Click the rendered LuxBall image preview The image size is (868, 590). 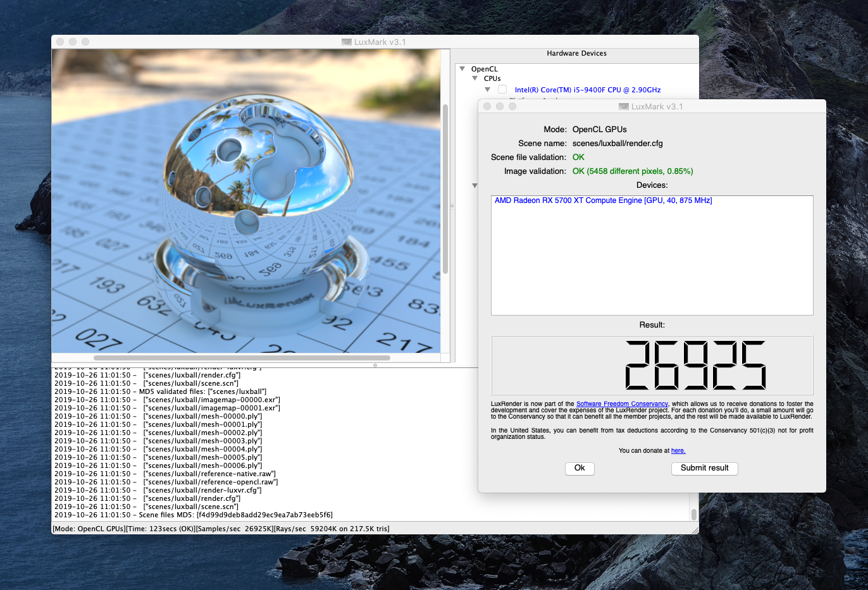[x=245, y=200]
